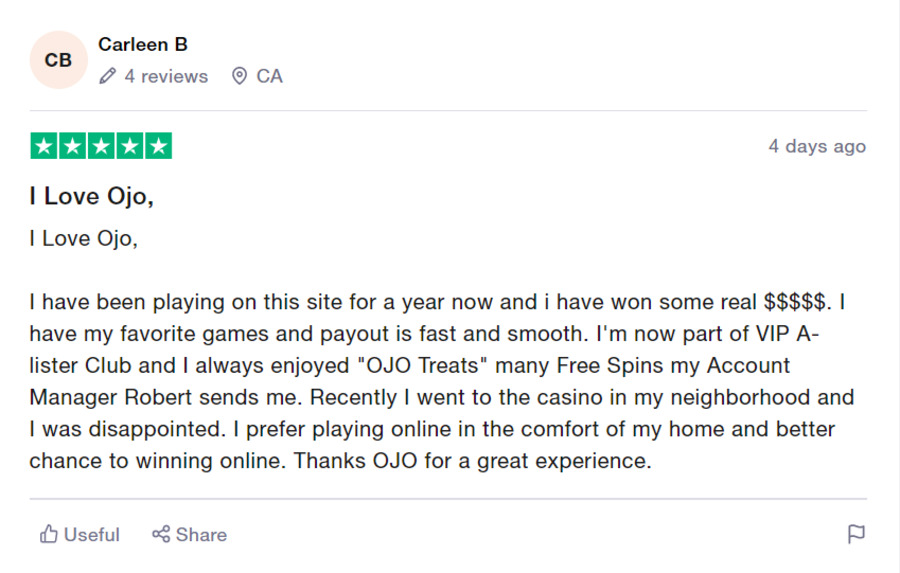Click the location pin icon beside CA
The image size is (900, 573).
239,76
